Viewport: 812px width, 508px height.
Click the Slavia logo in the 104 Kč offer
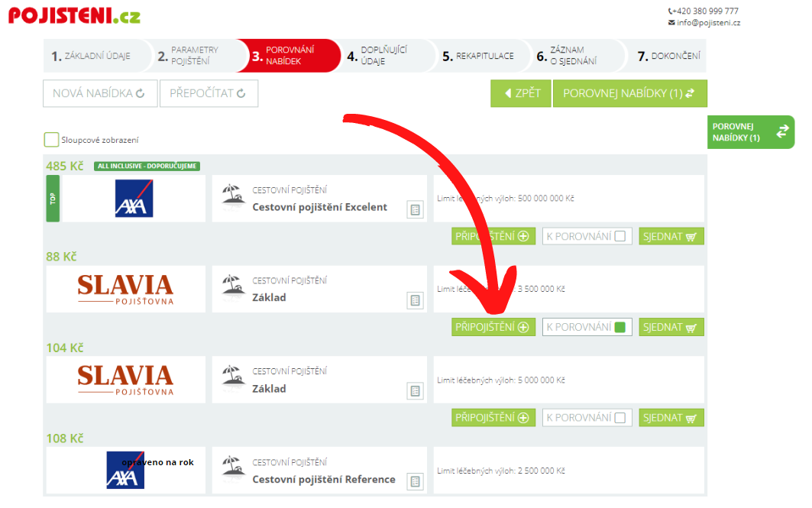tap(125, 380)
